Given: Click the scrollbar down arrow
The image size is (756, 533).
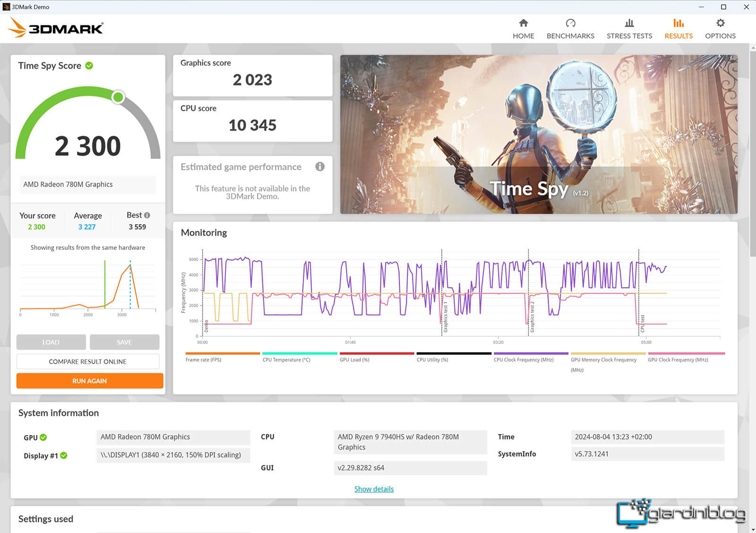Looking at the screenshot, I should [752, 529].
